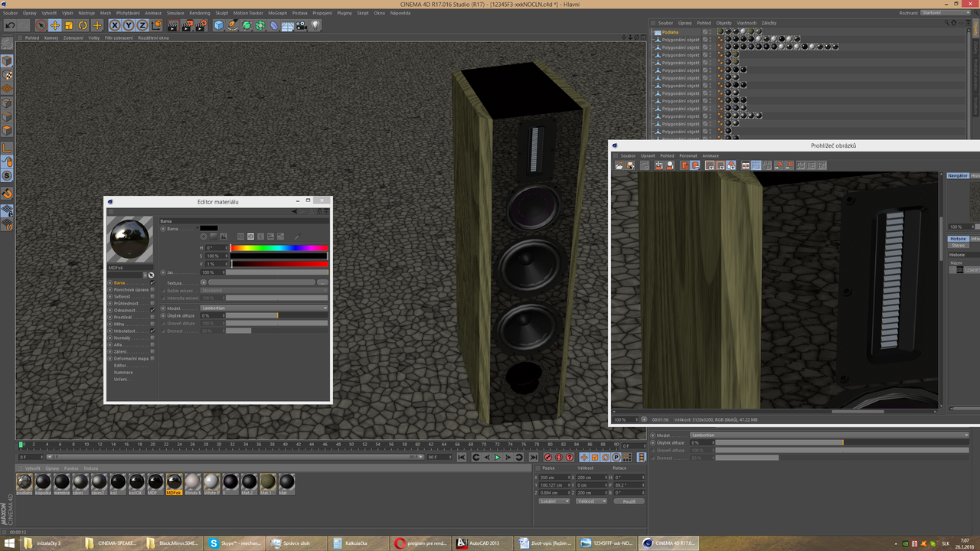Image resolution: width=980 pixels, height=551 pixels.
Task: Open the Kamery viewport menu
Action: (x=51, y=37)
